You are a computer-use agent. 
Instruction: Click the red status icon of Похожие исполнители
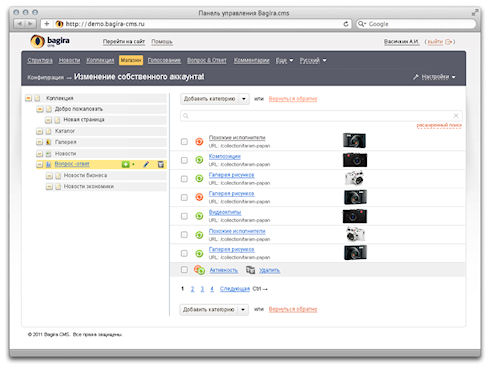coord(199,142)
